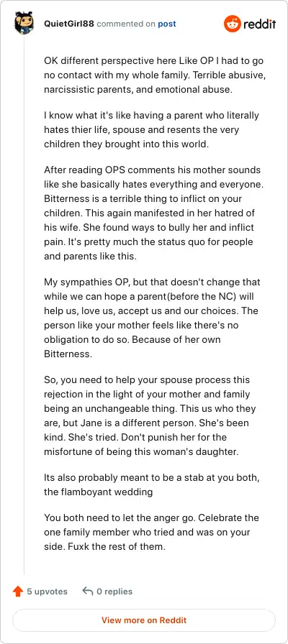Click the "reddit" wordmark text

(x=260, y=24)
